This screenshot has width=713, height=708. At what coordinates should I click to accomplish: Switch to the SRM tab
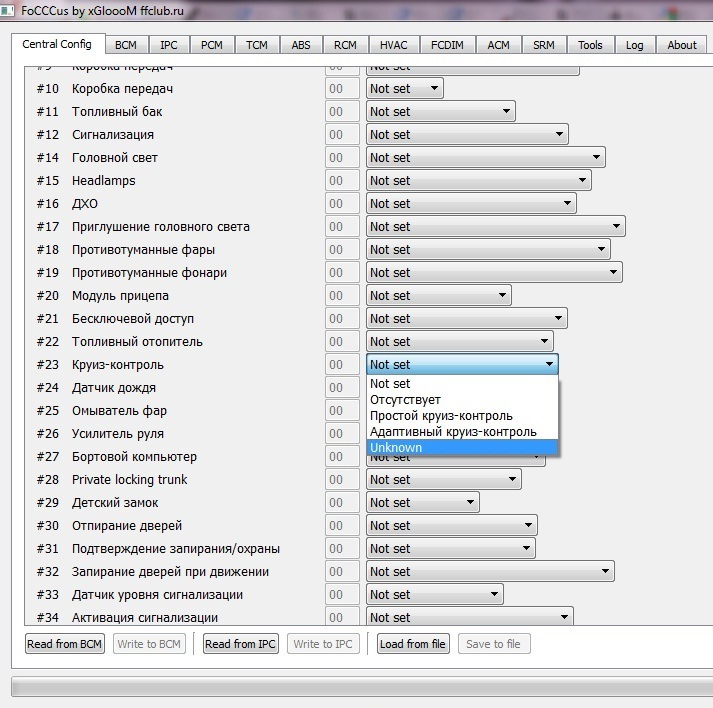pyautogui.click(x=544, y=45)
